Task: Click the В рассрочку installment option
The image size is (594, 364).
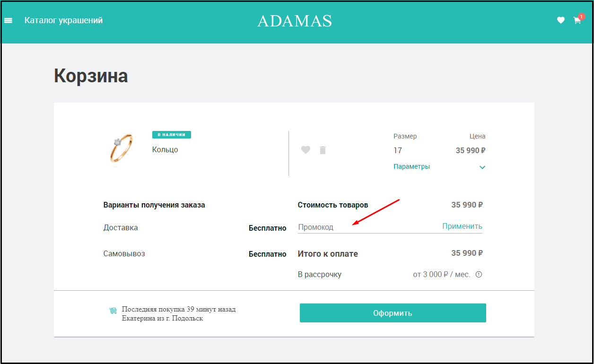Action: (320, 274)
